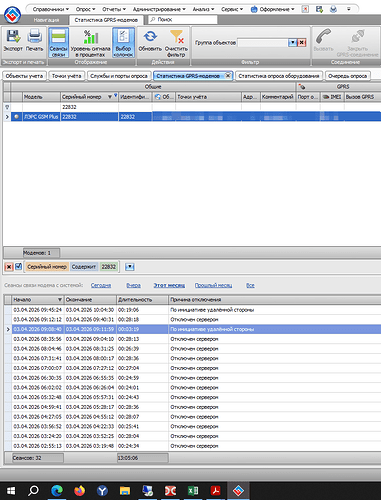This screenshot has height=500, width=381.
Task: Open Windows Start button
Action: point(11,491)
